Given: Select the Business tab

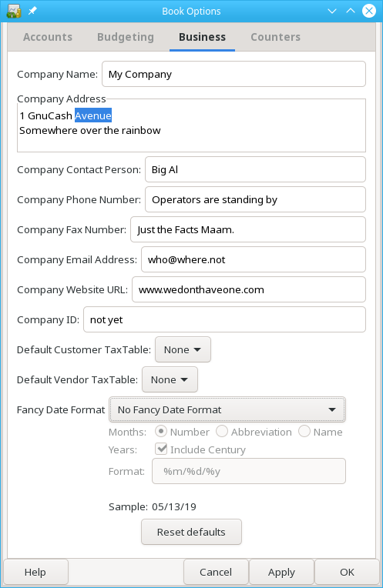Looking at the screenshot, I should click(202, 37).
